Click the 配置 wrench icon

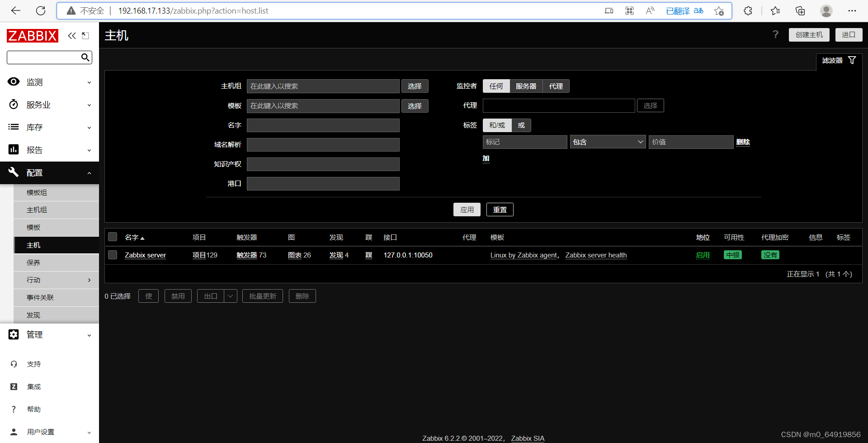coord(14,172)
